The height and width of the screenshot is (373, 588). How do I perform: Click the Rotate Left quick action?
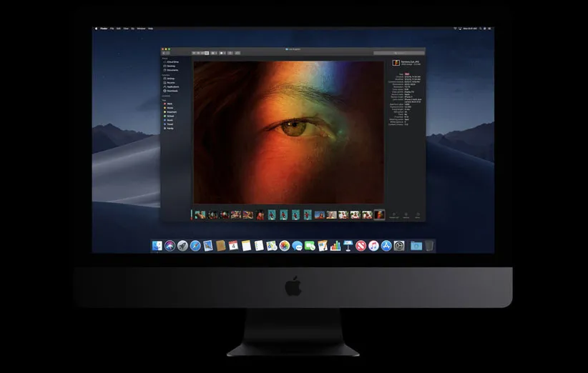tap(393, 215)
